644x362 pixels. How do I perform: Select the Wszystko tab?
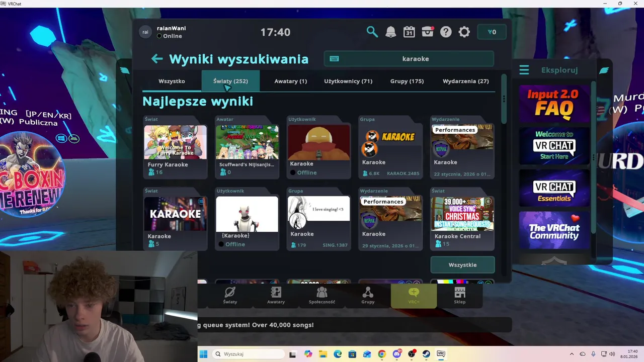coord(172,81)
